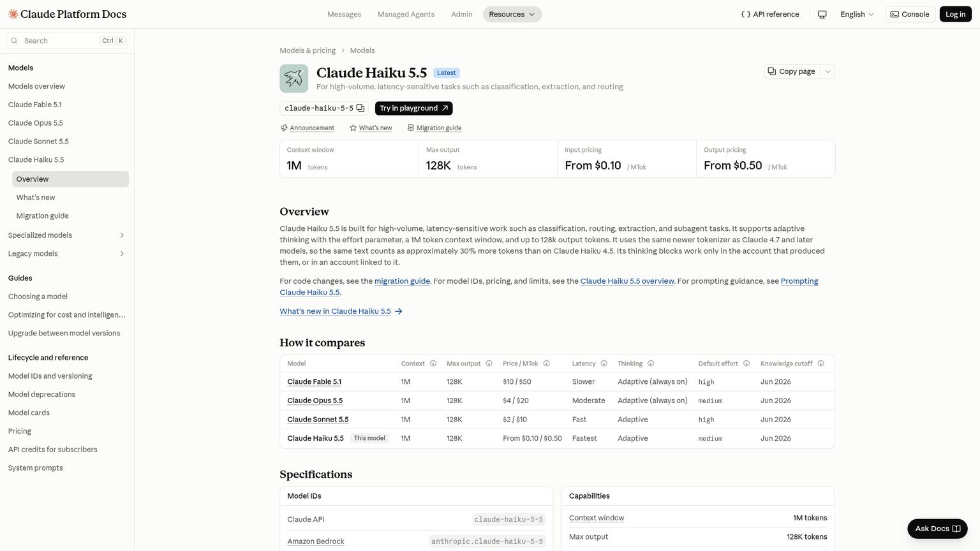Focus the Search docs field

pyautogui.click(x=67, y=41)
